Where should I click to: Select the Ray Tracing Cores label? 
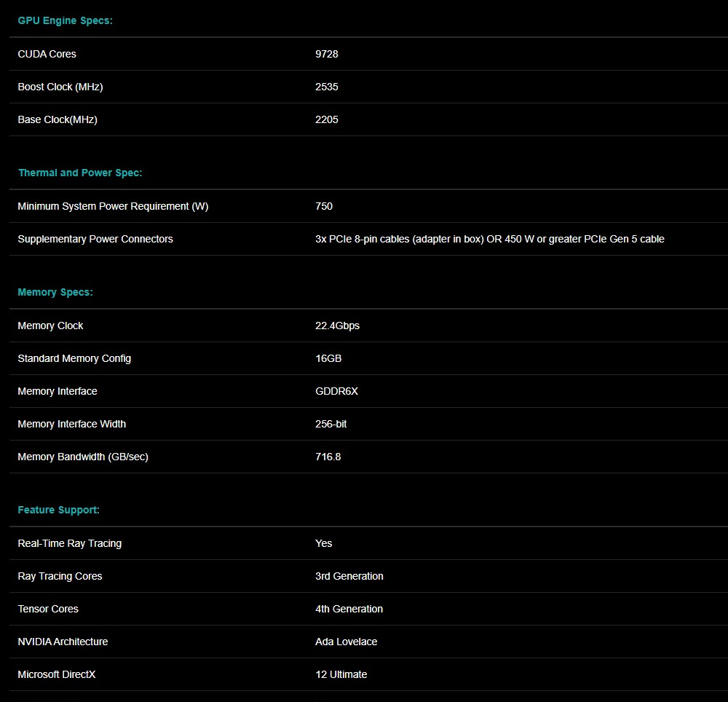(x=60, y=576)
